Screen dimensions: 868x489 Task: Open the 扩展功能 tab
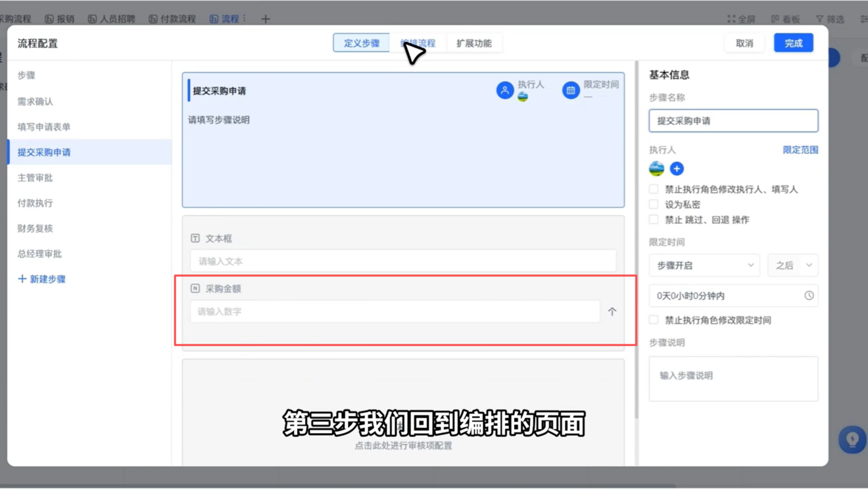pyautogui.click(x=474, y=43)
